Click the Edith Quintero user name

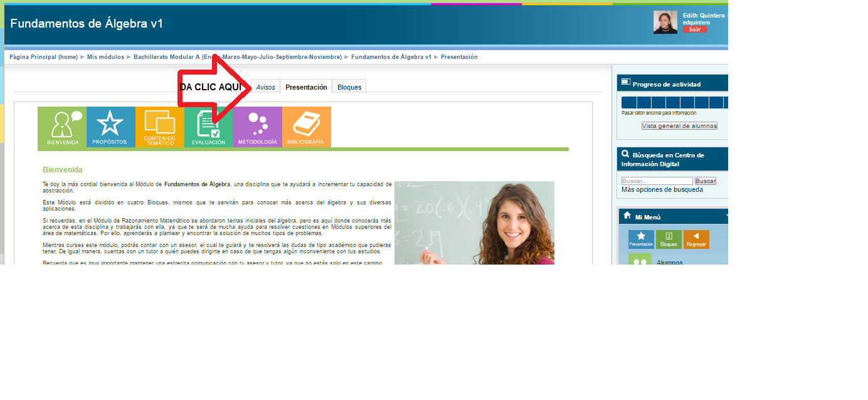click(704, 16)
